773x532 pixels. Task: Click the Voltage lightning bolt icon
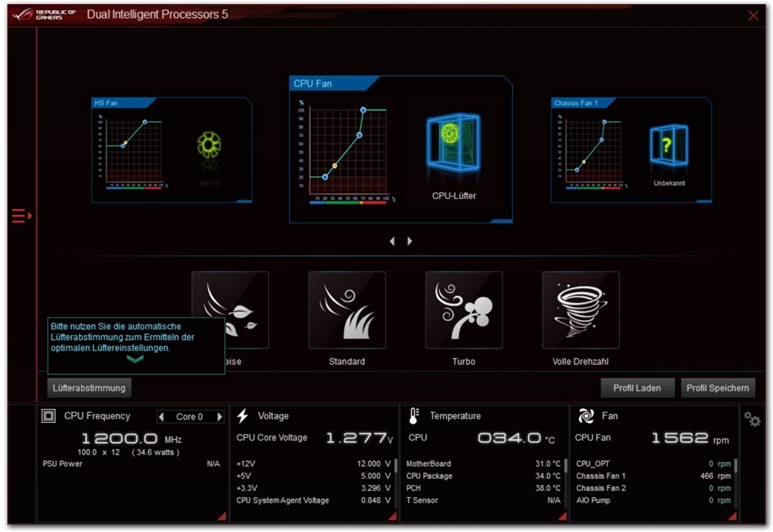[x=243, y=416]
